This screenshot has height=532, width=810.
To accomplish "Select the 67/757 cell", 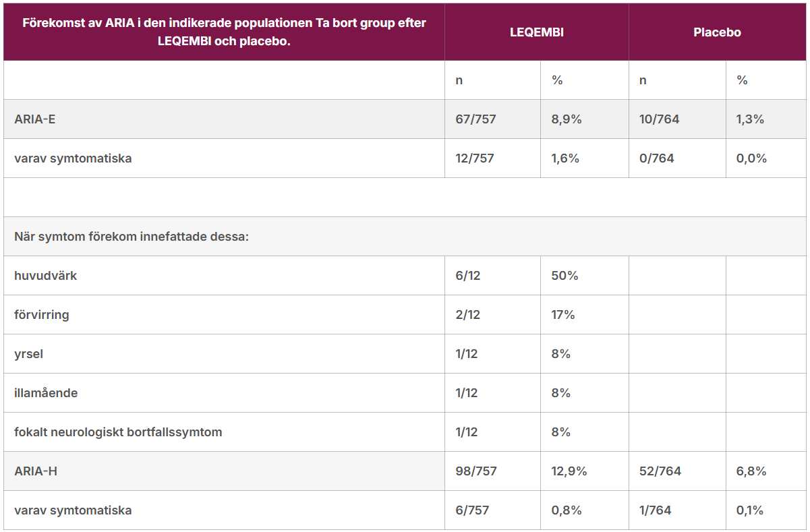I will (475, 119).
